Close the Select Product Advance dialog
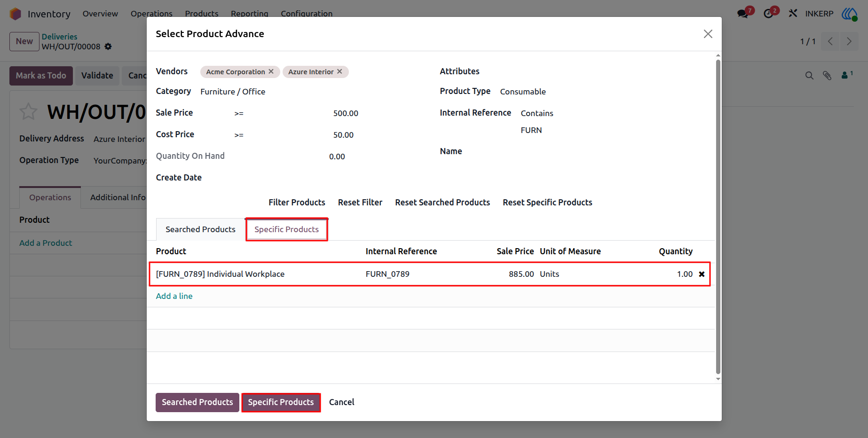The width and height of the screenshot is (868, 438). pyautogui.click(x=708, y=34)
